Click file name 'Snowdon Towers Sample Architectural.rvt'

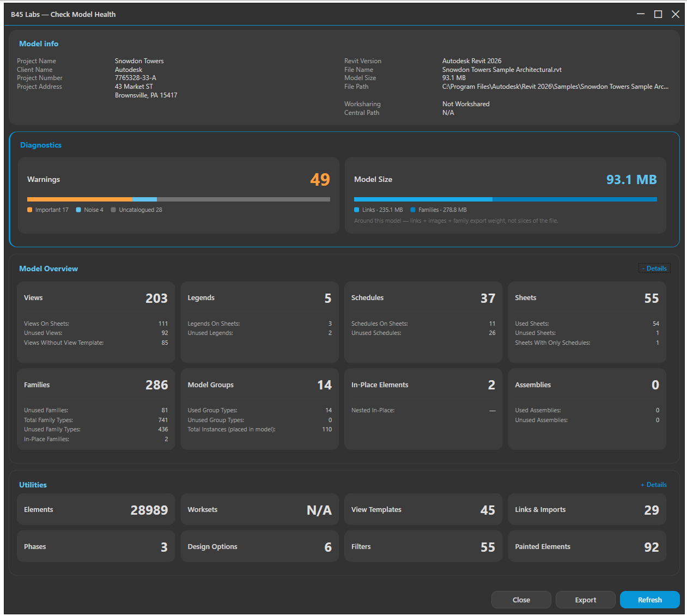[502, 70]
